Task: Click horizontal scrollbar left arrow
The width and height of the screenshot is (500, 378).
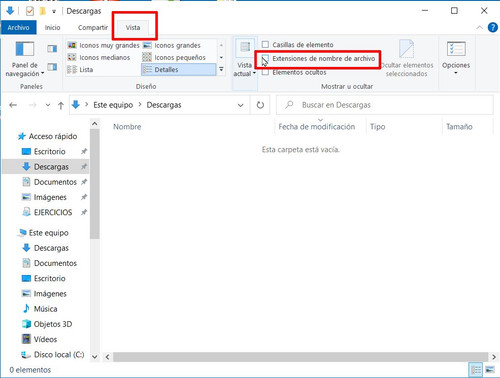Action: [x=107, y=357]
